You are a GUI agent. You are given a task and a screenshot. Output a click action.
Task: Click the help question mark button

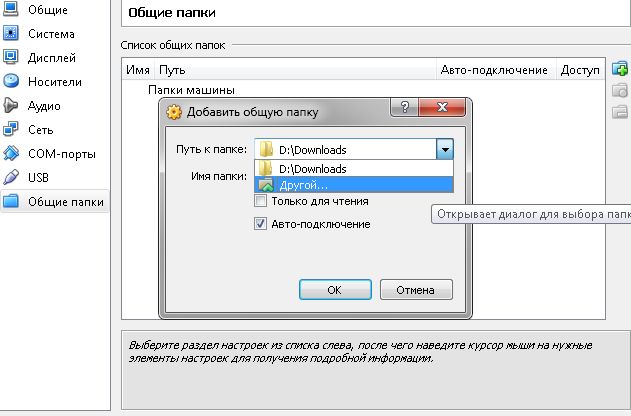coord(406,110)
